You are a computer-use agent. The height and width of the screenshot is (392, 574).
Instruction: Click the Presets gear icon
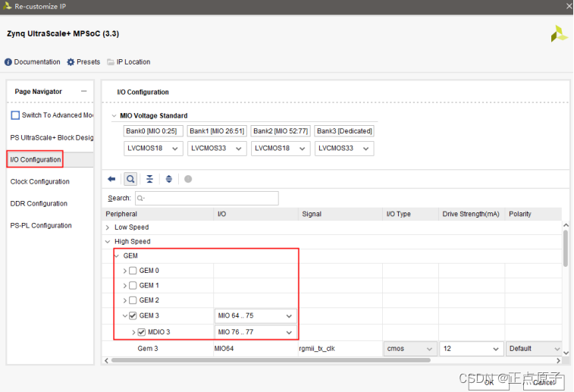[71, 62]
